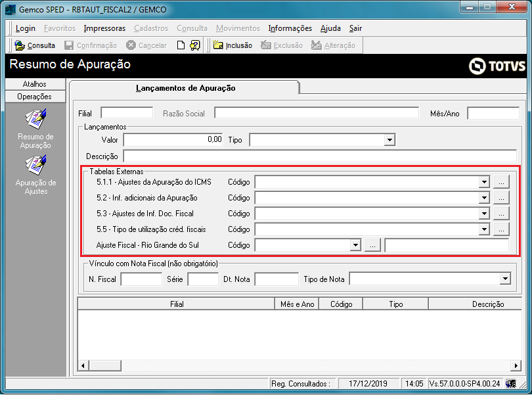
Task: Click the Série input field
Action: tap(203, 279)
